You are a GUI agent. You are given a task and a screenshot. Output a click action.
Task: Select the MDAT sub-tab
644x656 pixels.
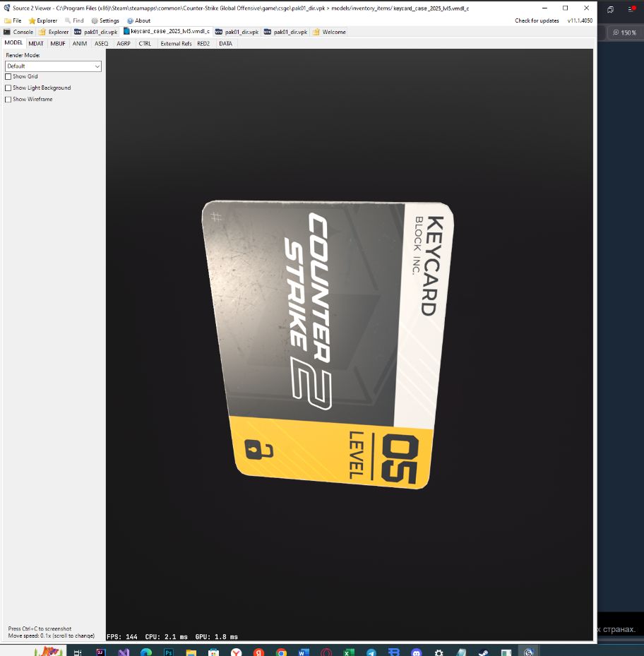[x=36, y=44]
